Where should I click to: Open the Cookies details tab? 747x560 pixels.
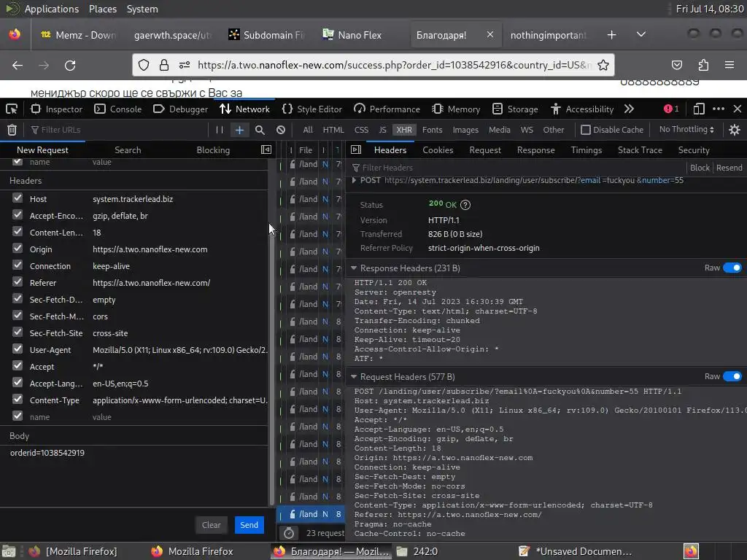[x=438, y=150]
